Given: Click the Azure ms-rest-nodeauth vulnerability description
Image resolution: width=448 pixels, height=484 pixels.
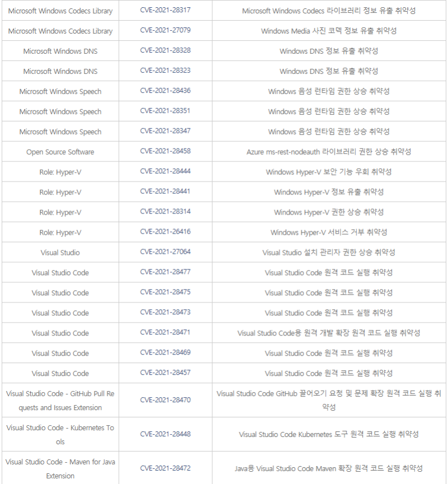Looking at the screenshot, I should click(x=329, y=152).
